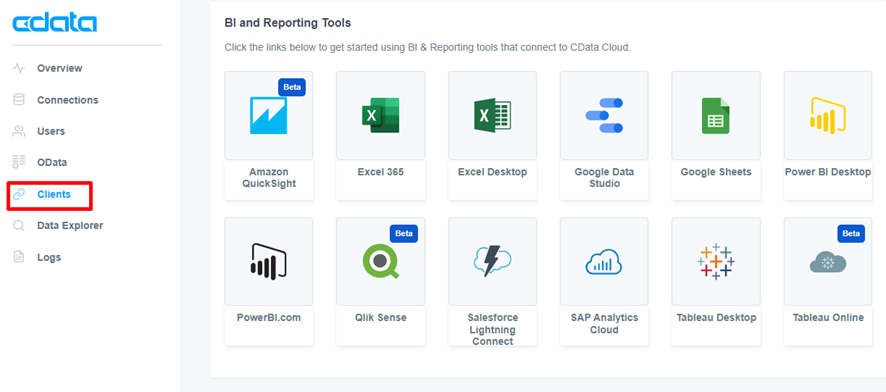Click the Beta badge on Tableau Online
The image size is (886, 392).
point(851,234)
